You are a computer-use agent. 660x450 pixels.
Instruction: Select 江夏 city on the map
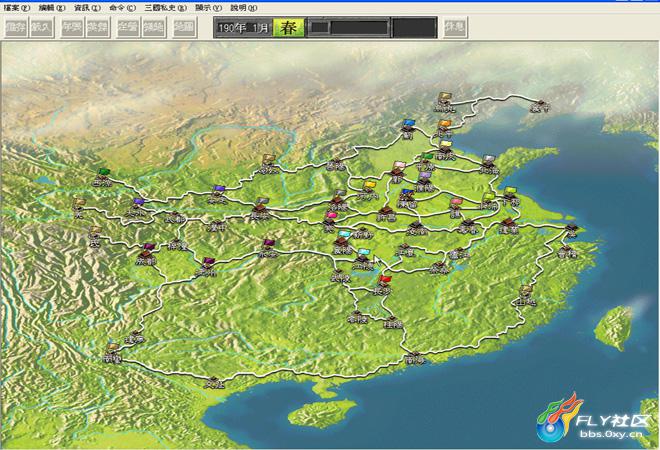(x=405, y=251)
